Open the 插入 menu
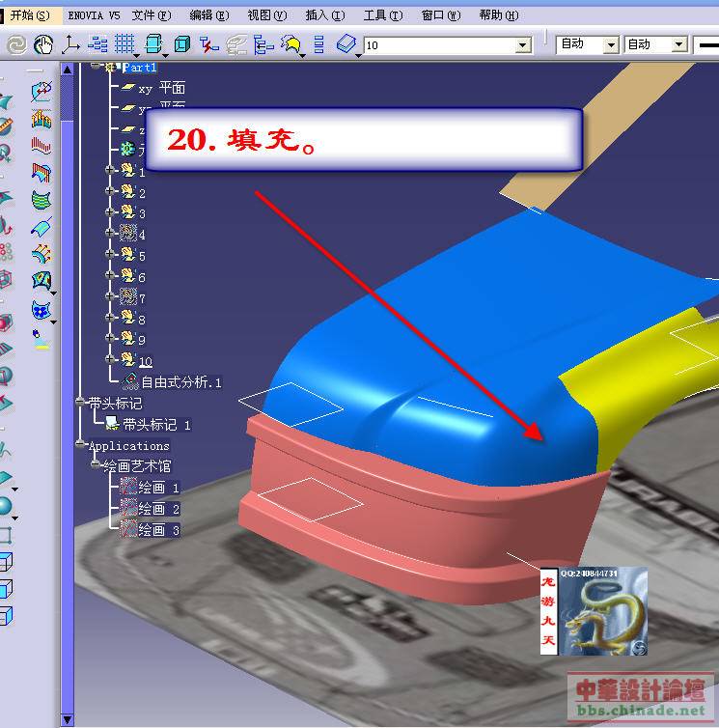 (x=322, y=15)
